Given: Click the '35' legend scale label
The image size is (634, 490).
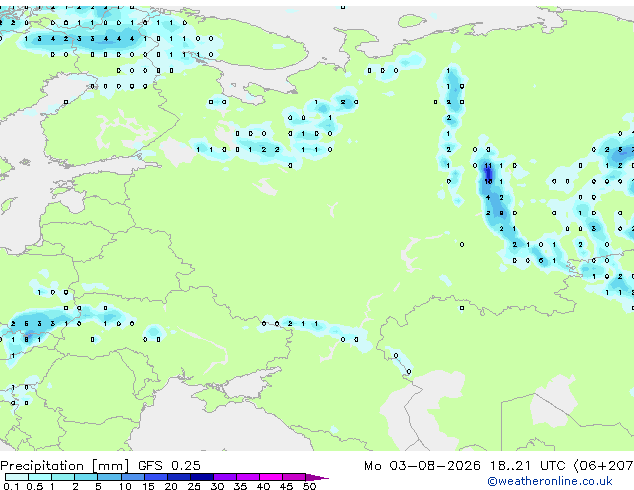Looking at the screenshot, I should pos(240,486).
